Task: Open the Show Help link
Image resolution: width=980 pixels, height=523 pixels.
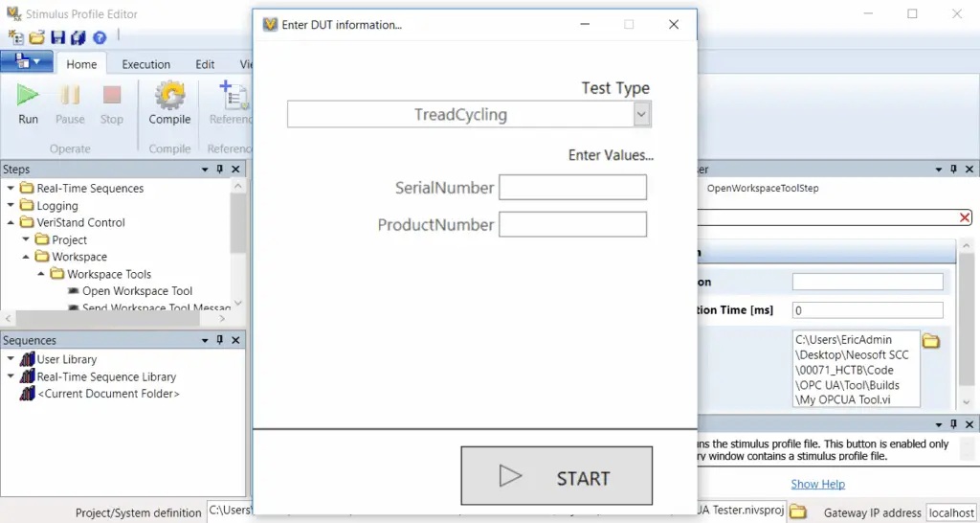Action: [x=817, y=484]
